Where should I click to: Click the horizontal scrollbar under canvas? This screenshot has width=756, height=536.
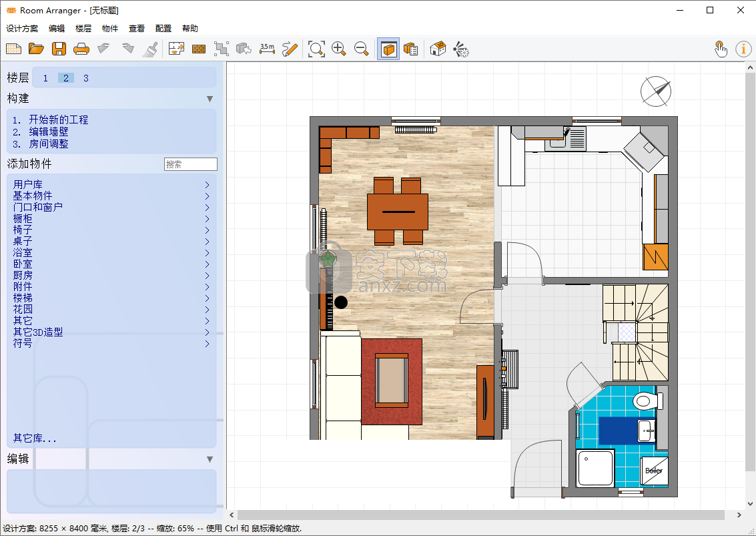(x=480, y=515)
